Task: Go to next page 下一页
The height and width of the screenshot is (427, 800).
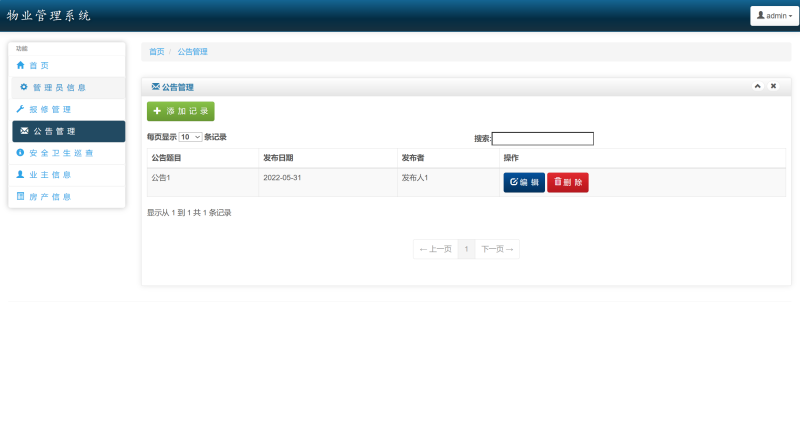Action: (497, 249)
